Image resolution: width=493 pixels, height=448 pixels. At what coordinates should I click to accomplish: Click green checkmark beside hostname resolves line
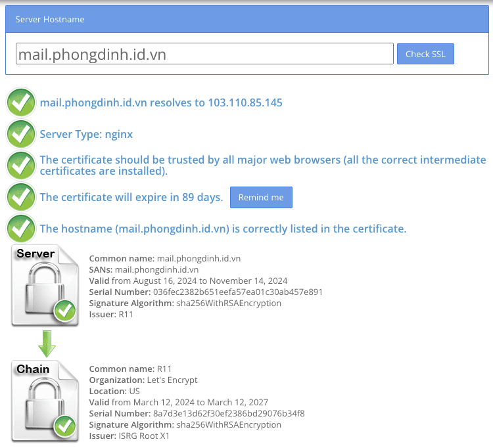point(21,102)
